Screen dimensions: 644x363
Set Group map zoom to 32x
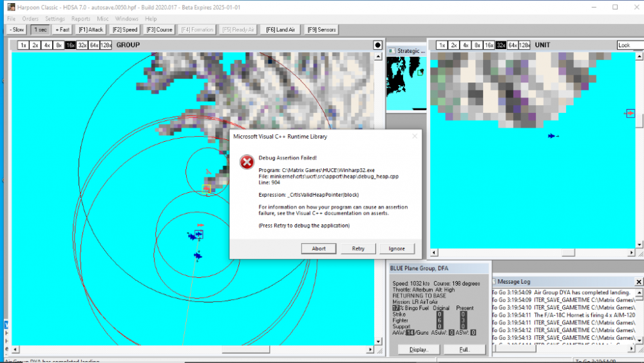[82, 45]
